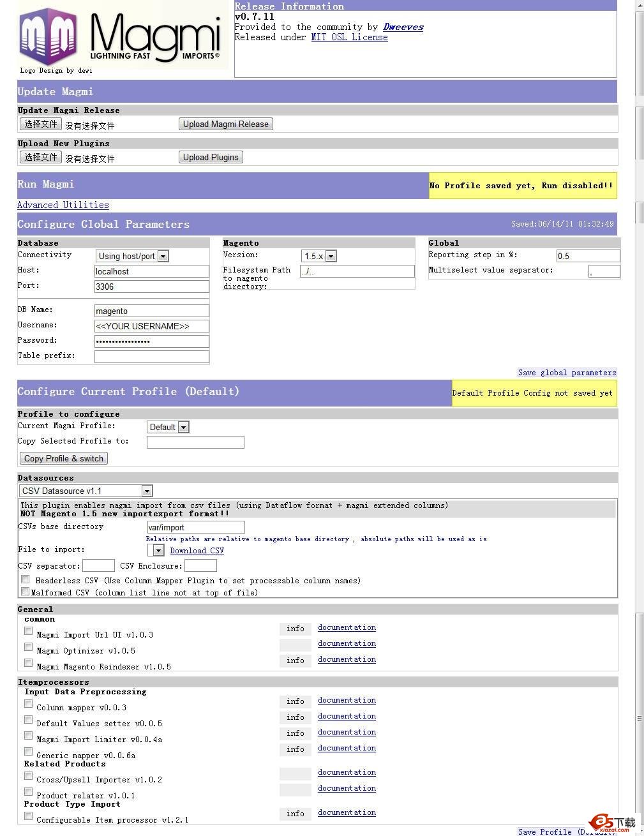Click Filesystem Path to magento field
Image resolution: width=644 pixels, height=836 pixels.
pos(357,271)
